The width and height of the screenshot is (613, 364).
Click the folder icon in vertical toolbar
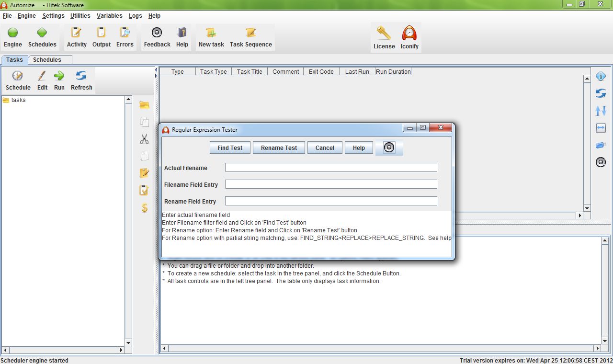pos(144,105)
